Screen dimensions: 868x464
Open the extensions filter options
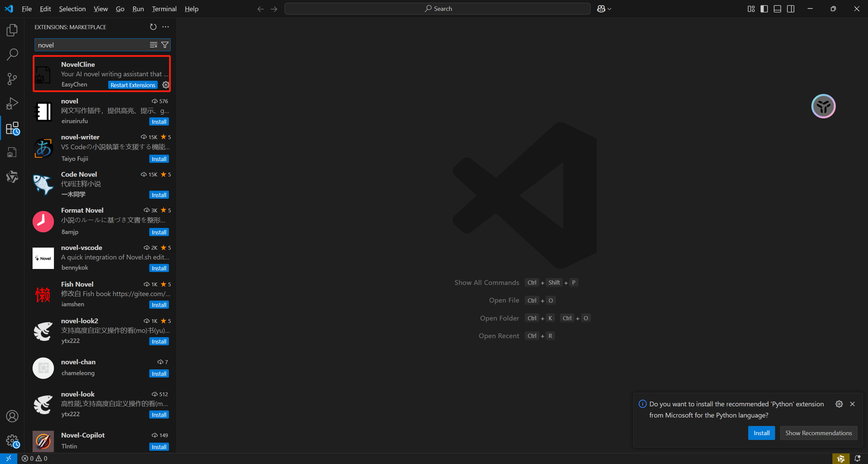point(165,45)
